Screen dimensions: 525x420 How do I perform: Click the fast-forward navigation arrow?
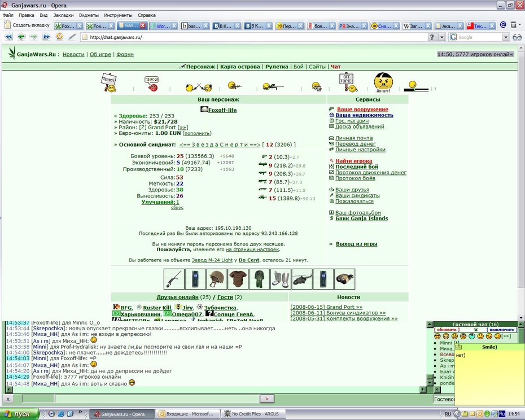[x=46, y=37]
